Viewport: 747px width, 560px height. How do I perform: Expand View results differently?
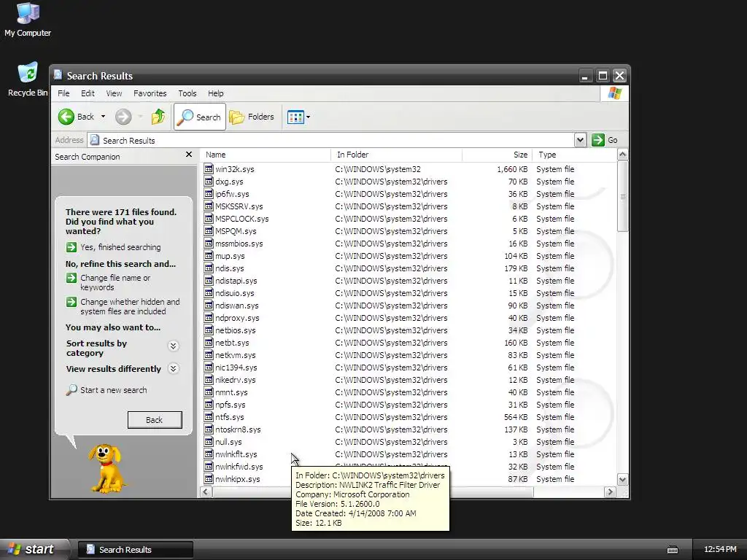(x=174, y=368)
